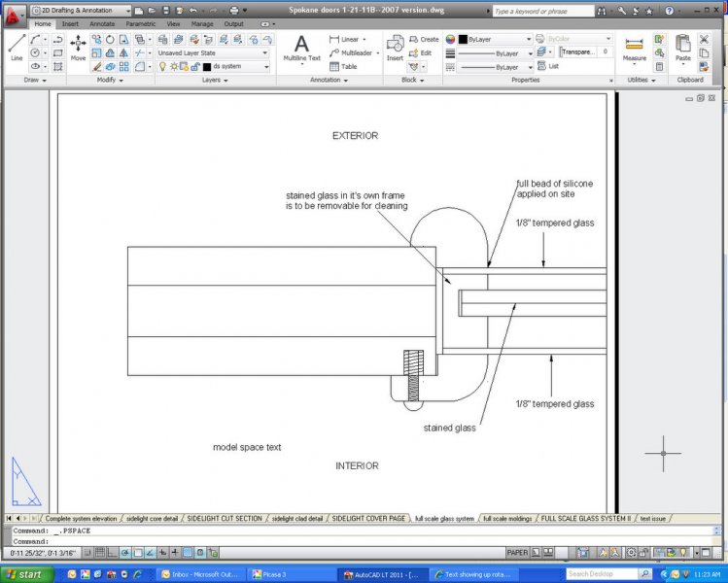
Task: Click the Save icon in quick access toolbar
Action: pyautogui.click(x=166, y=11)
